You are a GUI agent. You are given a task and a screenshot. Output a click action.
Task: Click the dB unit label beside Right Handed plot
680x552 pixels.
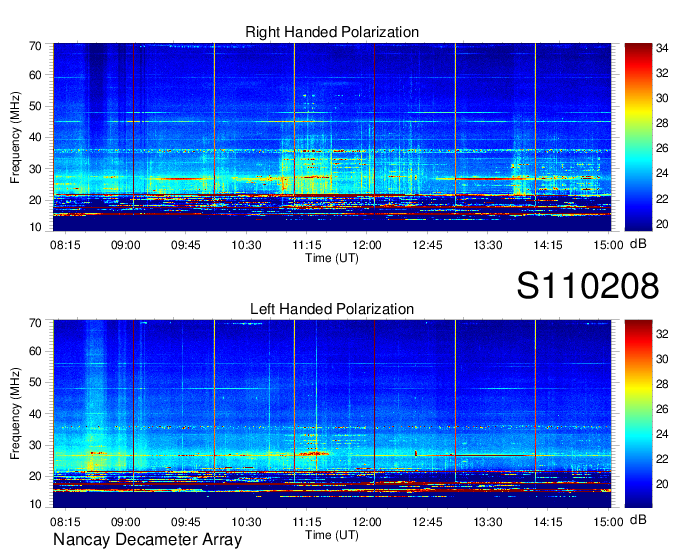click(638, 244)
